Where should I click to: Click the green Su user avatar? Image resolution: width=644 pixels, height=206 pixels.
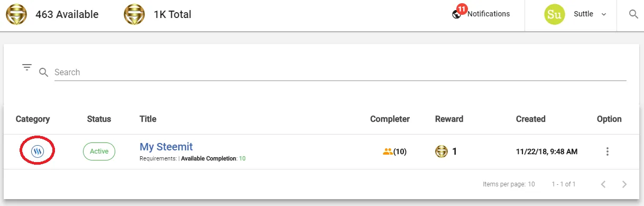coord(554,15)
